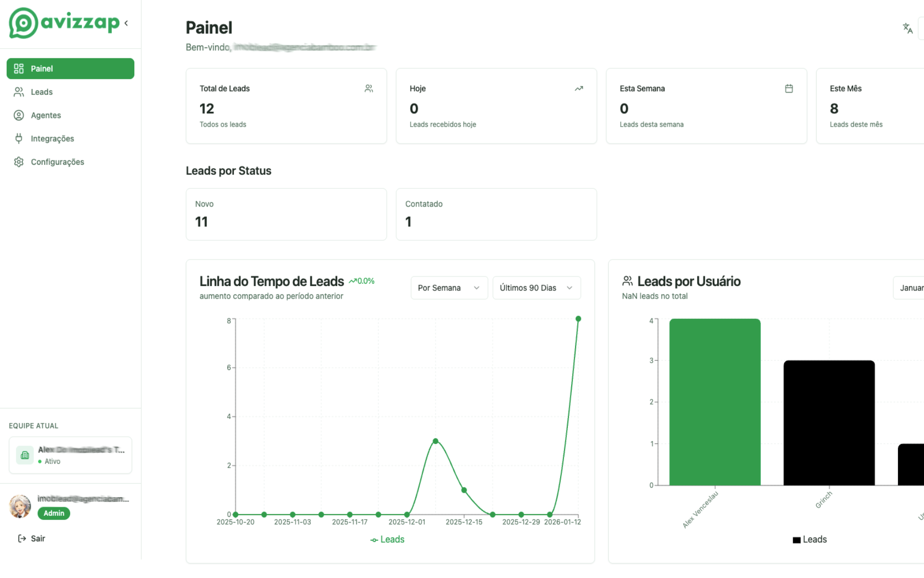Toggle the Leads legend of Leads por Usuário
The width and height of the screenshot is (924, 578).
tap(810, 539)
